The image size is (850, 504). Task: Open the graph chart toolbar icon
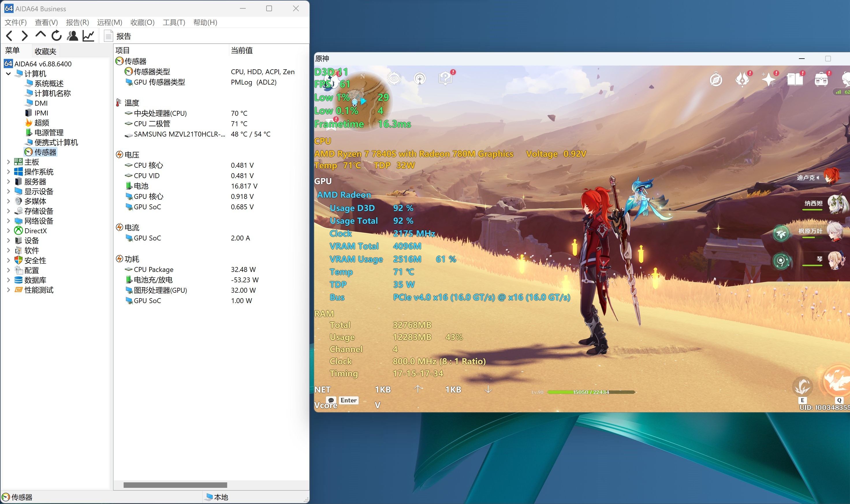click(88, 36)
